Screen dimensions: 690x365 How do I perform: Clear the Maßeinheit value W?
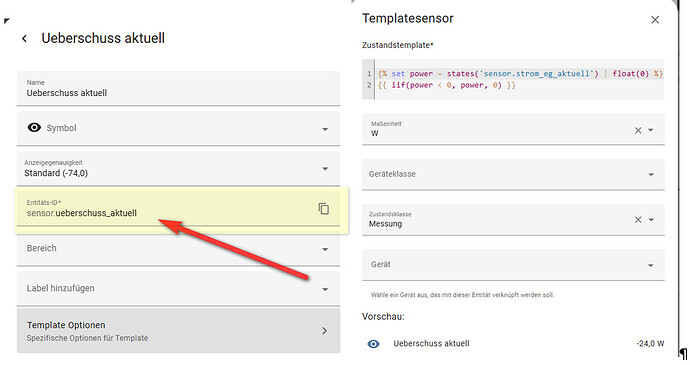pos(638,130)
